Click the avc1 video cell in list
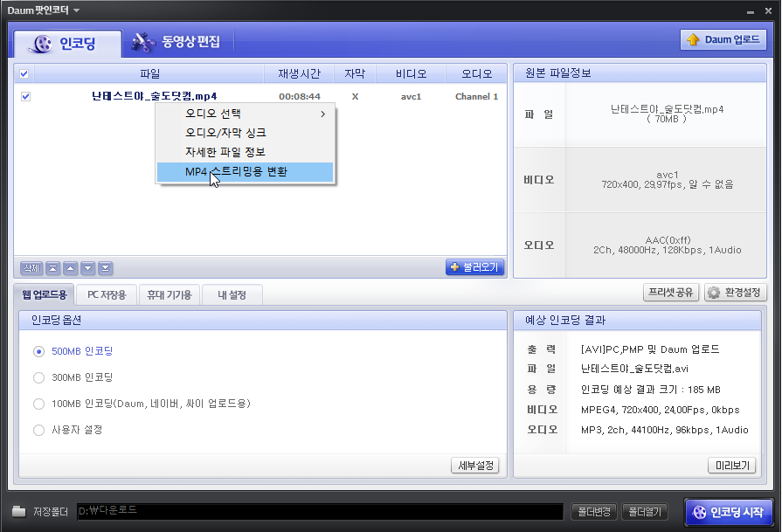This screenshot has width=782, height=532. click(411, 96)
